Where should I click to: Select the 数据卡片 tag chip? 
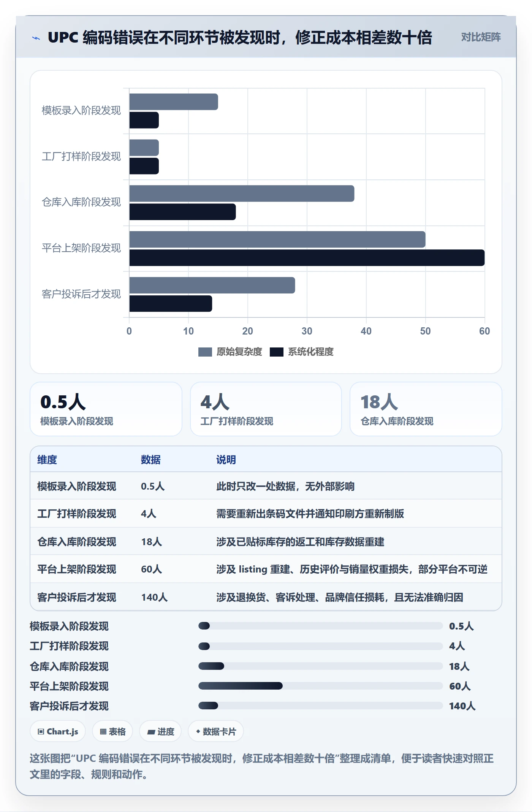tap(215, 731)
